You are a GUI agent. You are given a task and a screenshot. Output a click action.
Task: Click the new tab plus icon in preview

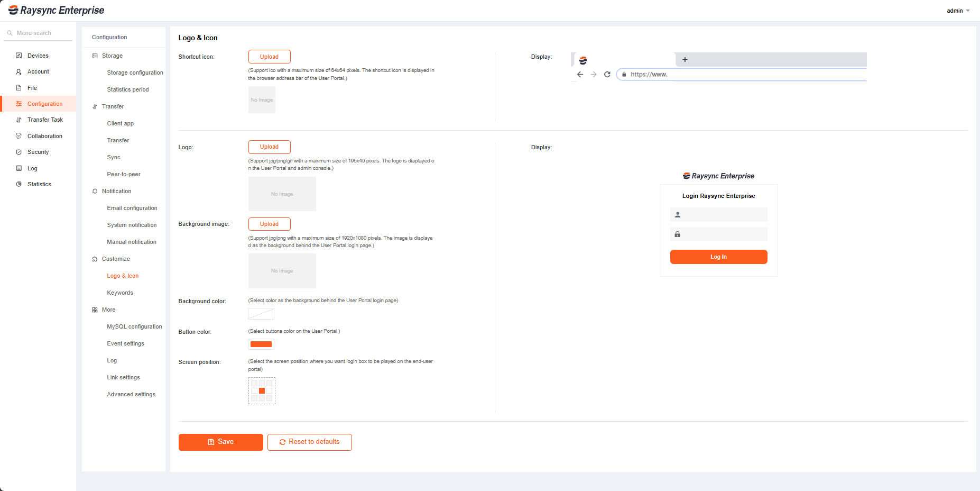[685, 60]
